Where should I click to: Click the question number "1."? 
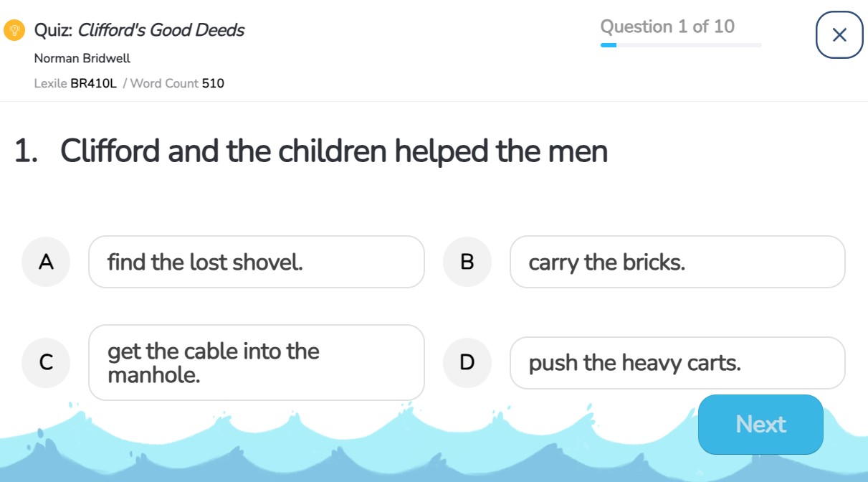click(x=26, y=151)
